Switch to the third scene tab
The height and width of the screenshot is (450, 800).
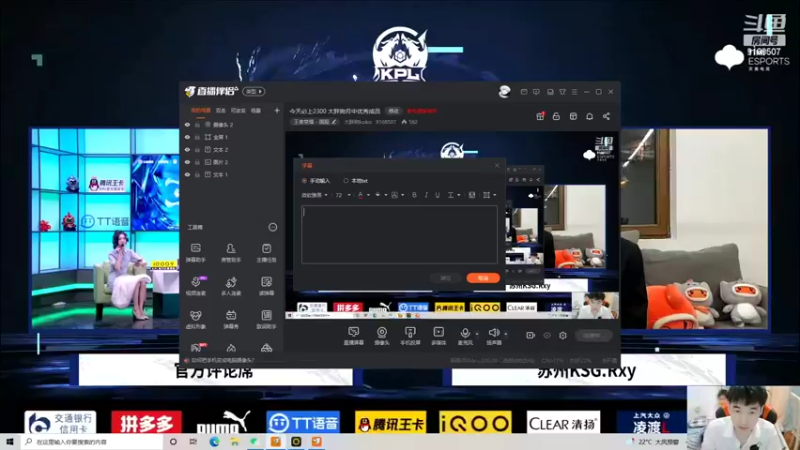point(238,110)
